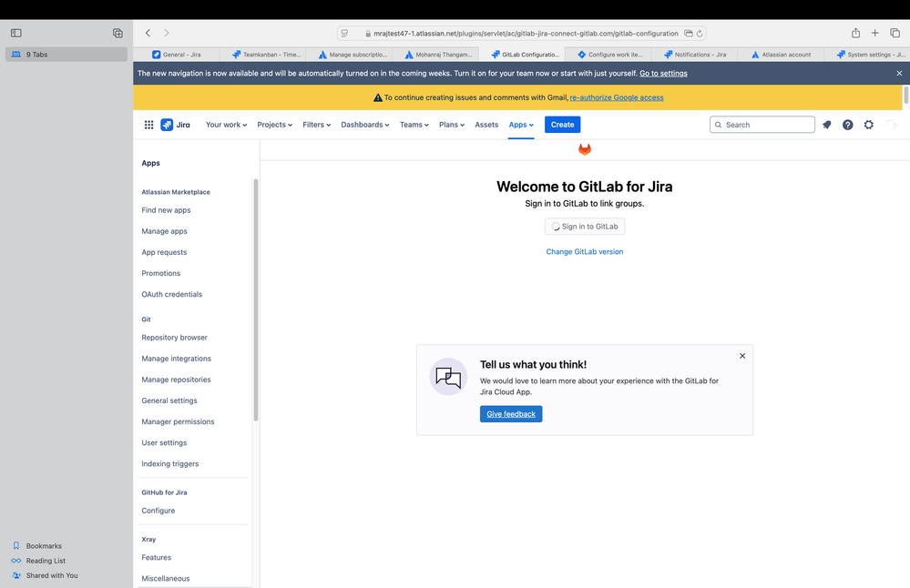This screenshot has width=910, height=588.
Task: Toggle the Safari sidebar icon
Action: pyautogui.click(x=15, y=32)
